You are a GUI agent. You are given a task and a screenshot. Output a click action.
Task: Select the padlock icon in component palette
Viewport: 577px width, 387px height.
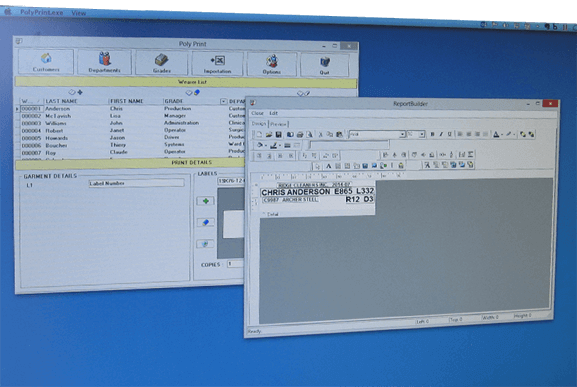coord(401,166)
